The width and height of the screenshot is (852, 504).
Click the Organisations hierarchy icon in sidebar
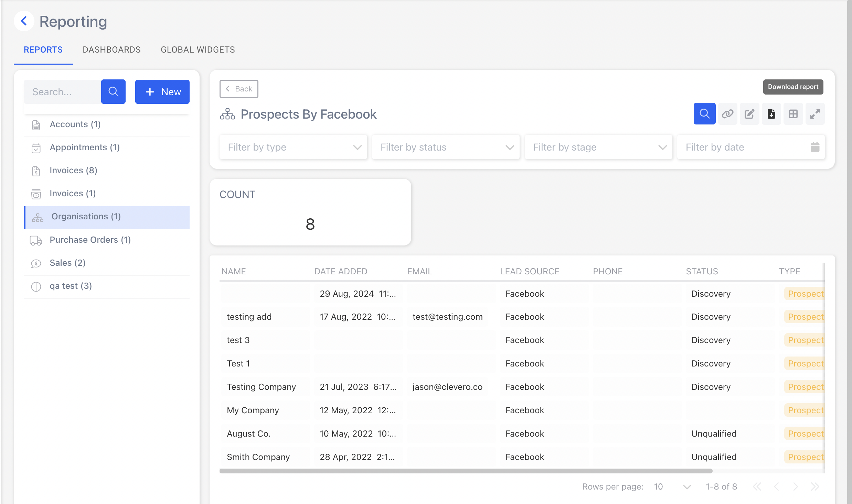(x=38, y=218)
